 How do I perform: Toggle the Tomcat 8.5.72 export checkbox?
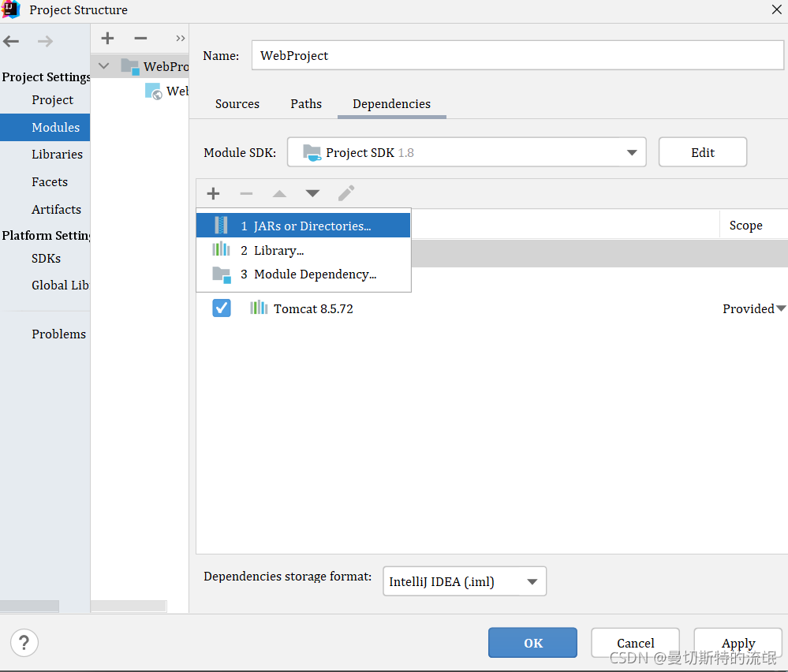click(222, 308)
